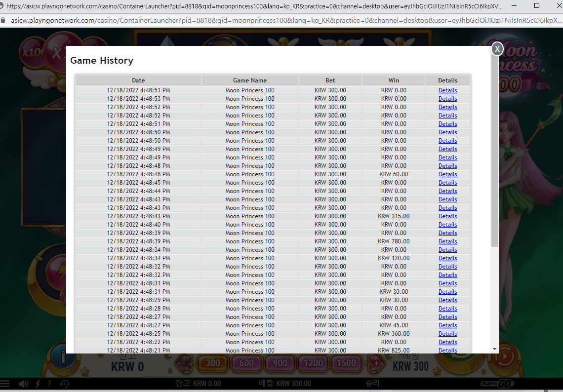
Task: Select the 1200 bet amount
Action: [x=313, y=363]
